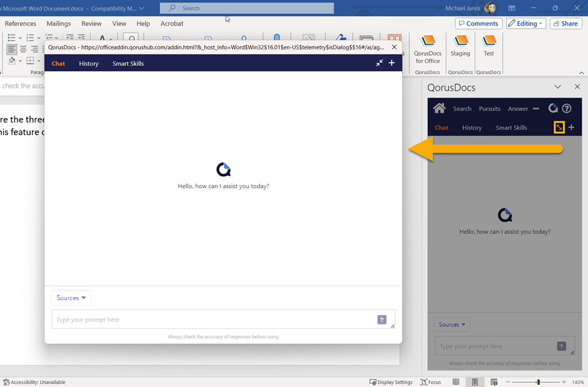Collapse the chat dialog with the shrink icon
588x387 pixels.
click(379, 63)
